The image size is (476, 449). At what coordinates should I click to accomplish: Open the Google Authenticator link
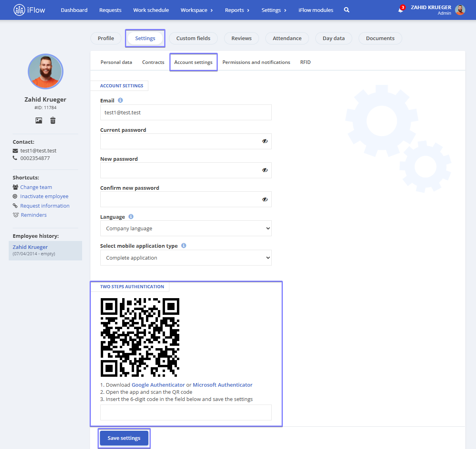click(158, 385)
